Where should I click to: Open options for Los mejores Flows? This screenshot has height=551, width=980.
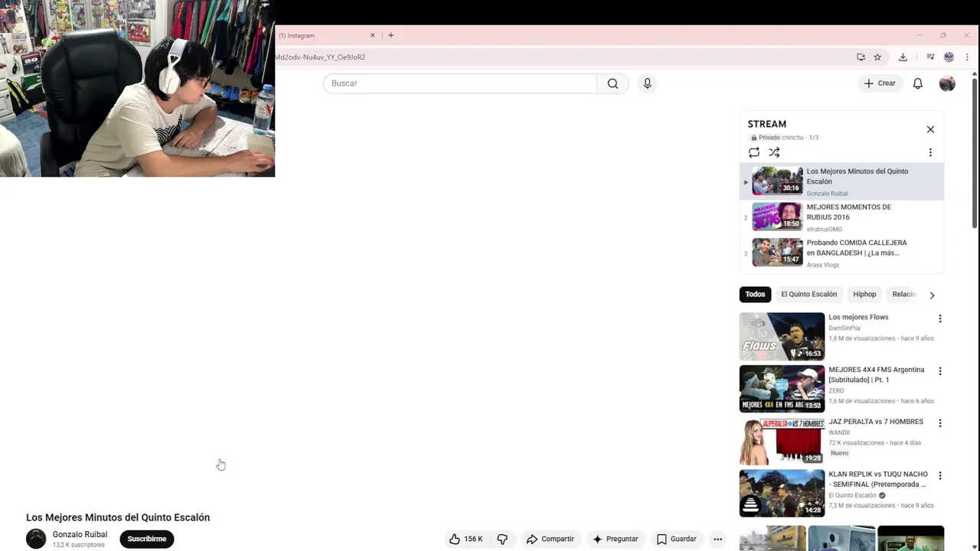coord(940,318)
